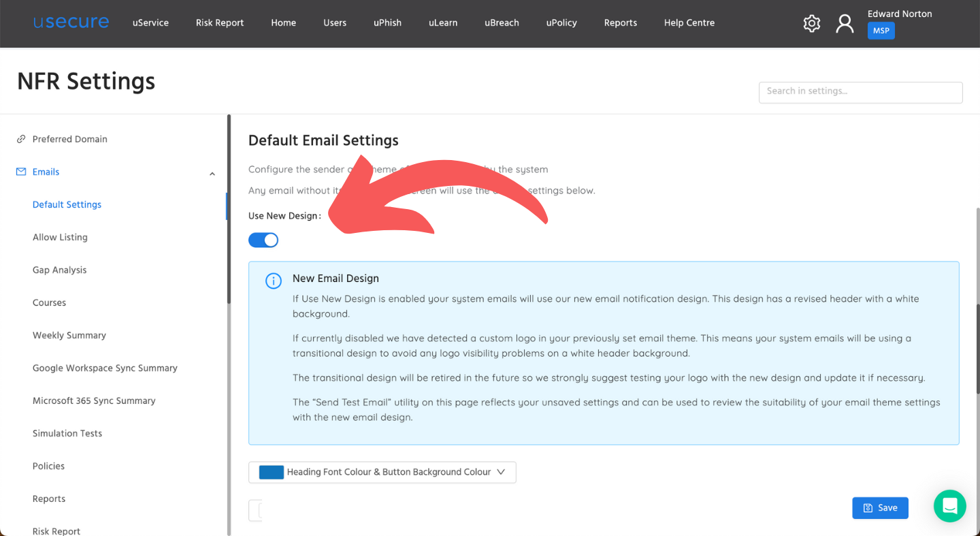Open the chat support bubble

coord(949,507)
